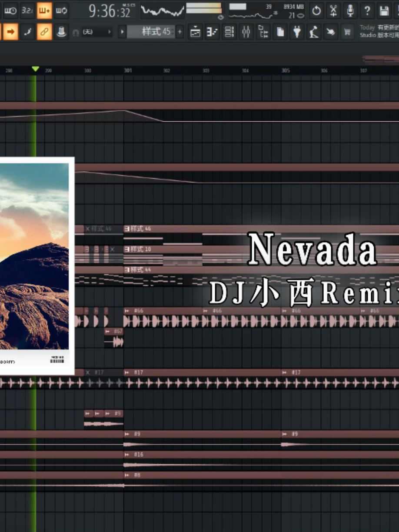
Task: Toggle the 3.2.1 recording countdown
Action: 27,10
